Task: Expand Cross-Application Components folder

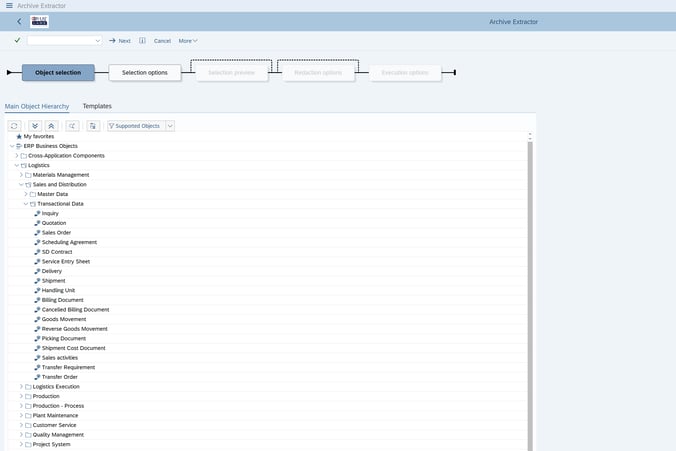Action: point(16,156)
